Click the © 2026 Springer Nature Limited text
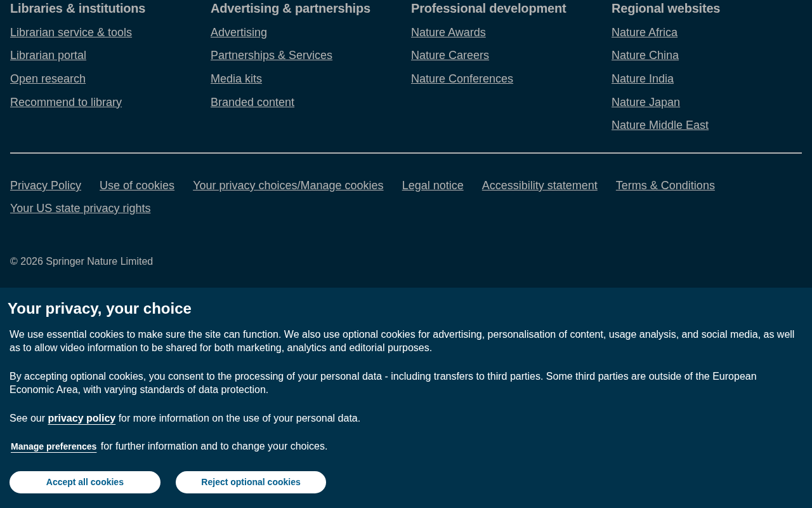The height and width of the screenshot is (508, 812). pos(81,262)
